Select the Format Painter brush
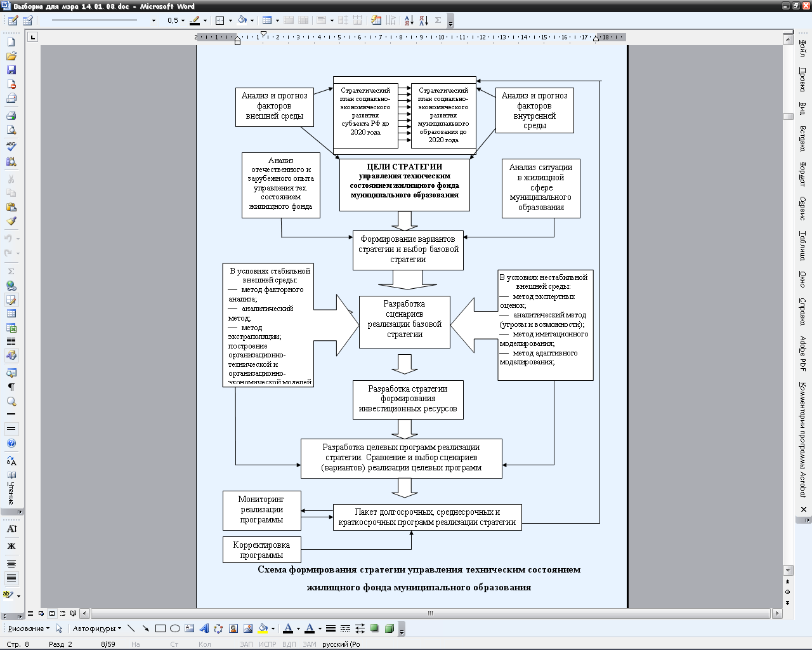The width and height of the screenshot is (812, 650). pyautogui.click(x=11, y=221)
